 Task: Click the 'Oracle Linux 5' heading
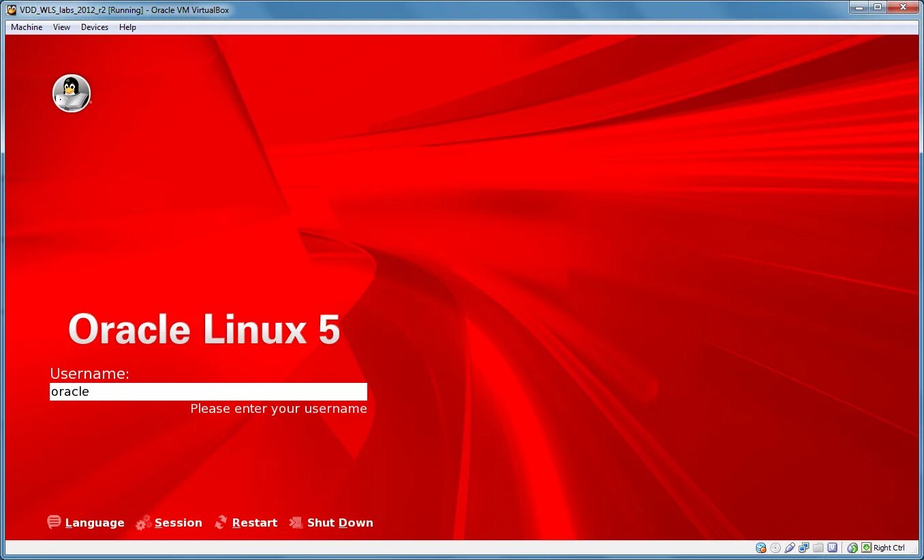pyautogui.click(x=204, y=330)
